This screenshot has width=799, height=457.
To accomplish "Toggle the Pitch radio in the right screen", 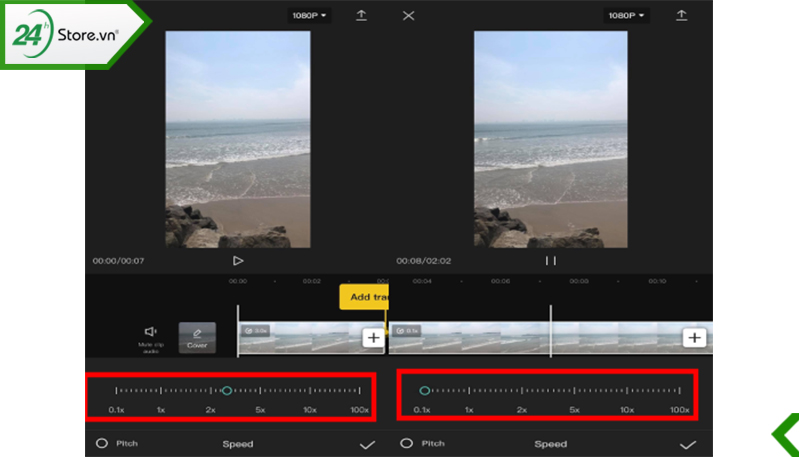I will coord(407,443).
